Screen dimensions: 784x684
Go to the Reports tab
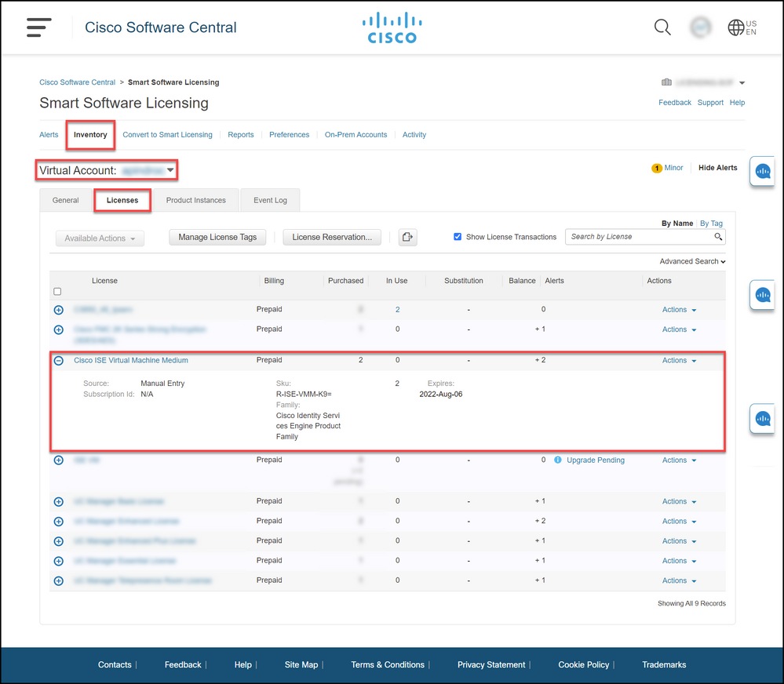tap(240, 134)
